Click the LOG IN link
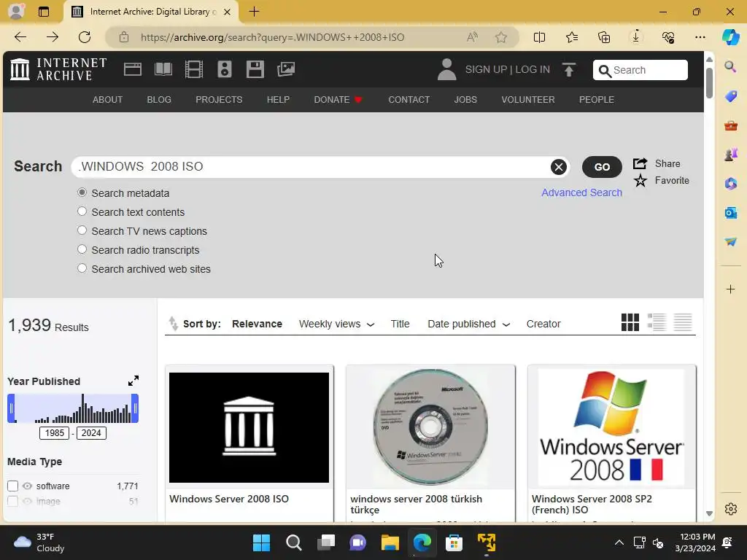 tap(533, 69)
